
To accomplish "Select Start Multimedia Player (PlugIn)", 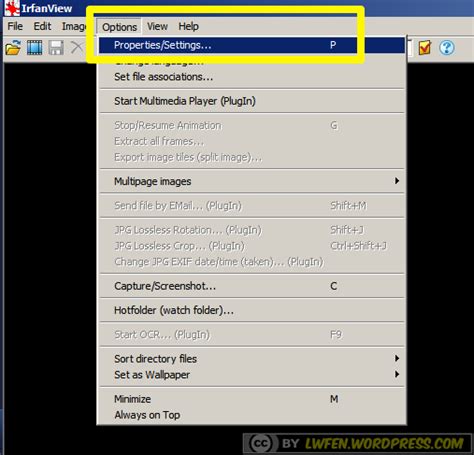I will 252,101.
